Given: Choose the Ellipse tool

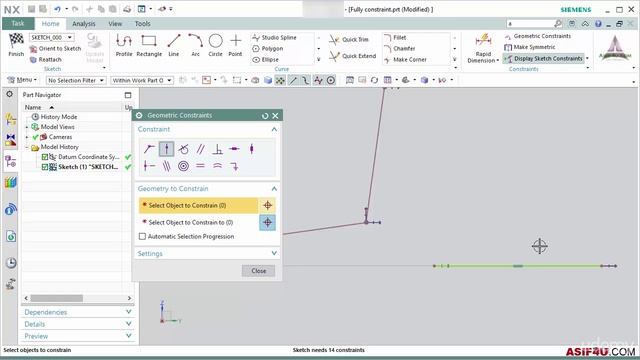Looking at the screenshot, I should (265, 60).
